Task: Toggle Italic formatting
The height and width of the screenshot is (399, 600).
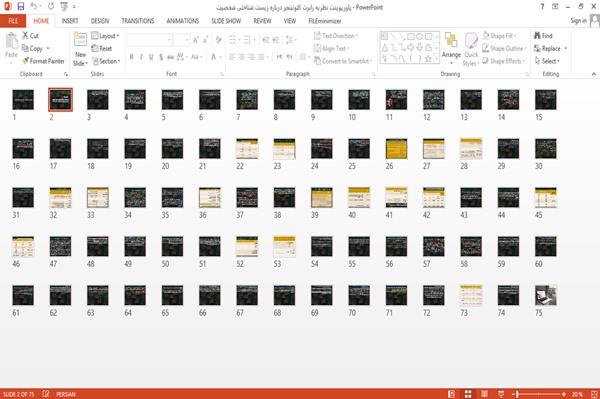Action: point(141,57)
